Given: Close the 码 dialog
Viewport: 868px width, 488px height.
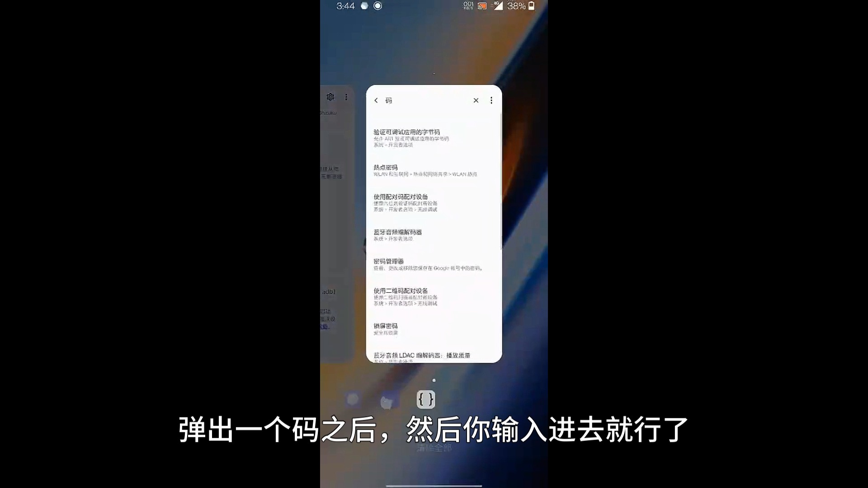Looking at the screenshot, I should (x=476, y=99).
